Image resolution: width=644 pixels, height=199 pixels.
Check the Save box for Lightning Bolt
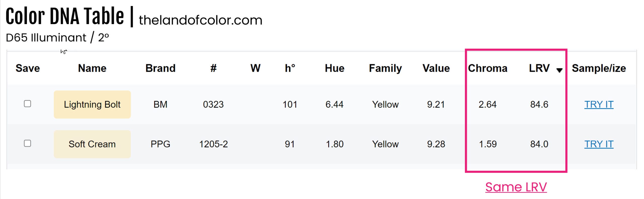pos(27,104)
